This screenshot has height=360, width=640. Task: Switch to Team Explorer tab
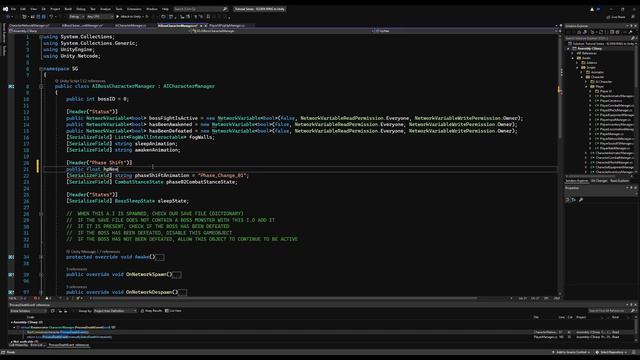click(619, 181)
